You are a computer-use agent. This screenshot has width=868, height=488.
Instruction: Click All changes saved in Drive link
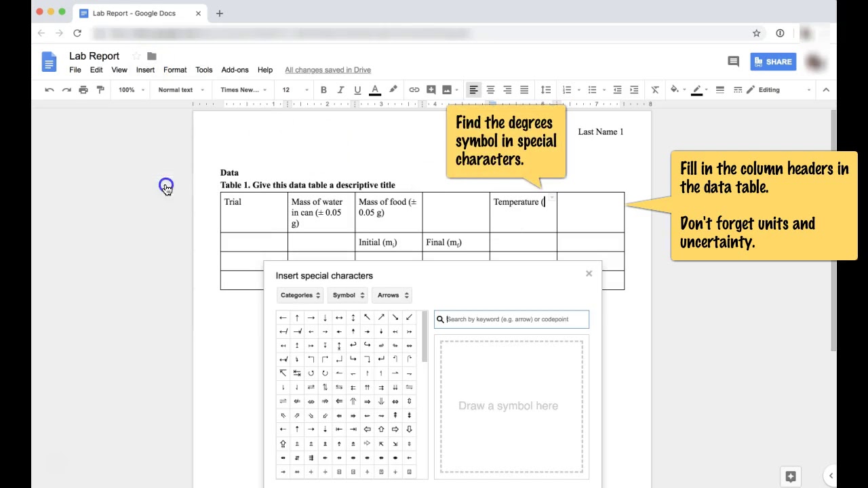[328, 70]
